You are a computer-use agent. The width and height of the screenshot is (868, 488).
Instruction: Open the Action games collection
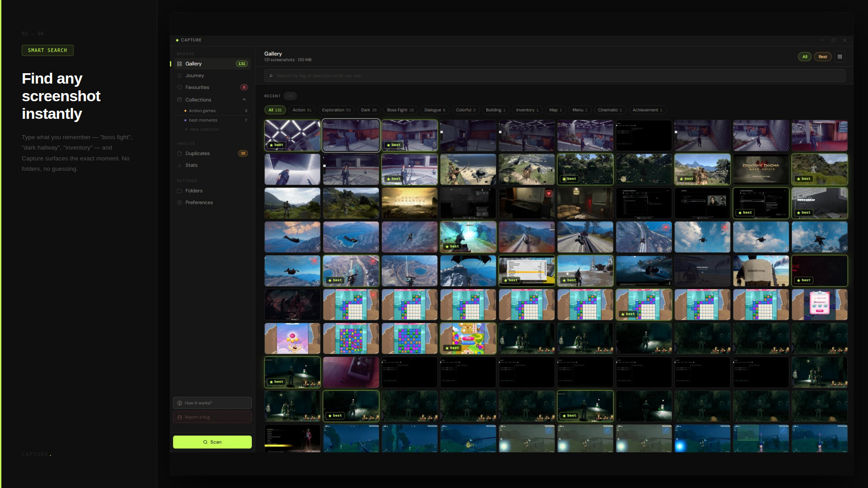pyautogui.click(x=202, y=111)
